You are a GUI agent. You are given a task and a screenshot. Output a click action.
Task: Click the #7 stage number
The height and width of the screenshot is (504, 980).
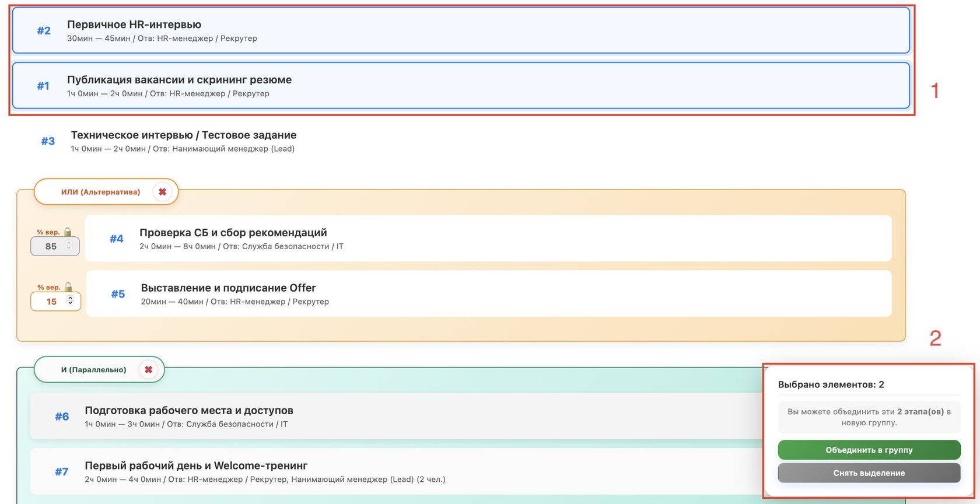point(62,472)
